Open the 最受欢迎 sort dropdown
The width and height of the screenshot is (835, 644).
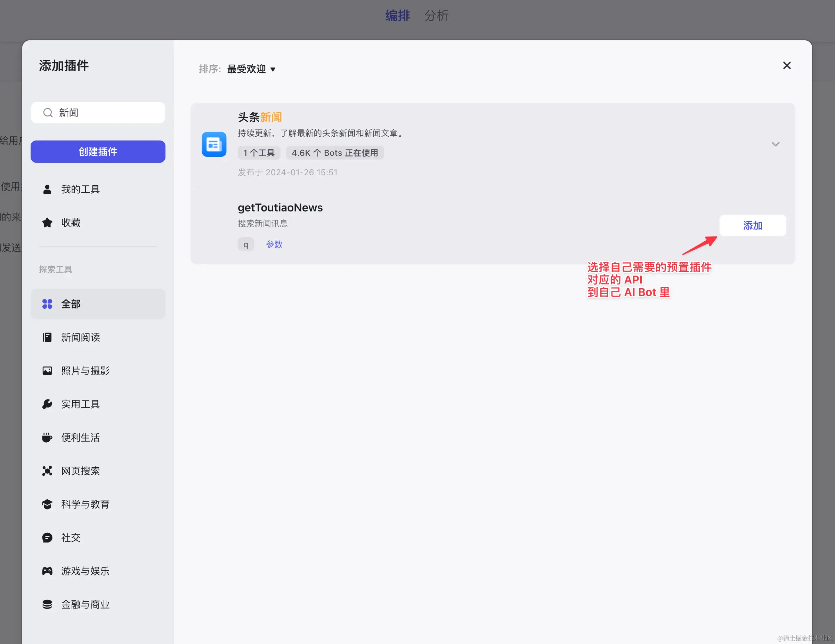251,69
